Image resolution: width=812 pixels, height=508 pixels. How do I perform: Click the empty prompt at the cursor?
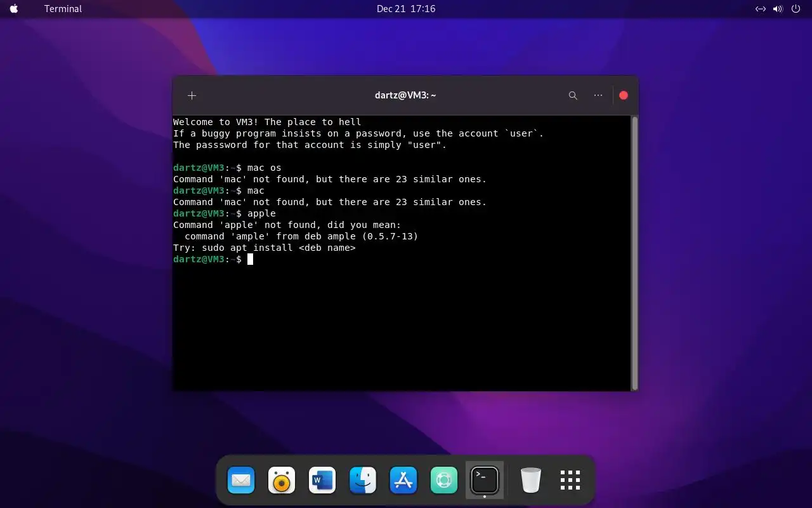tap(213, 259)
